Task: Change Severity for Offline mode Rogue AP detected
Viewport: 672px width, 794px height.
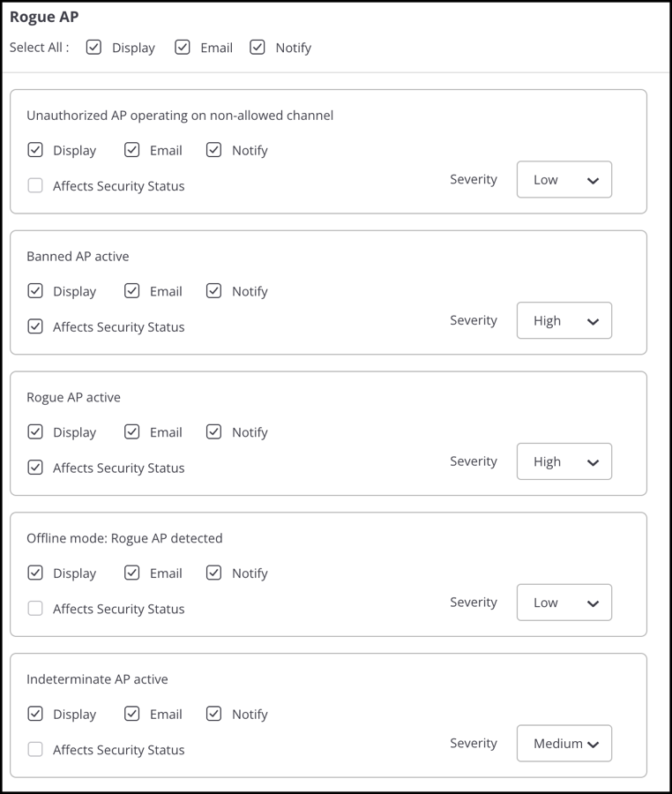Action: 564,602
